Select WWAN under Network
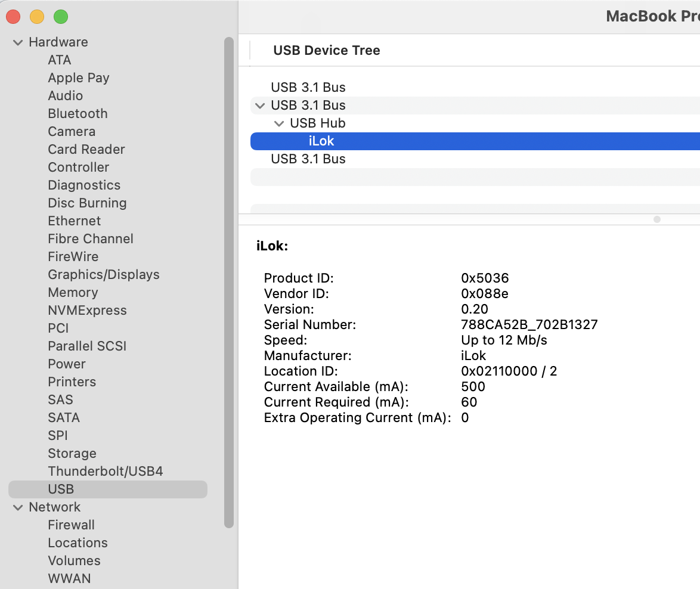This screenshot has width=700, height=589. tap(69, 578)
